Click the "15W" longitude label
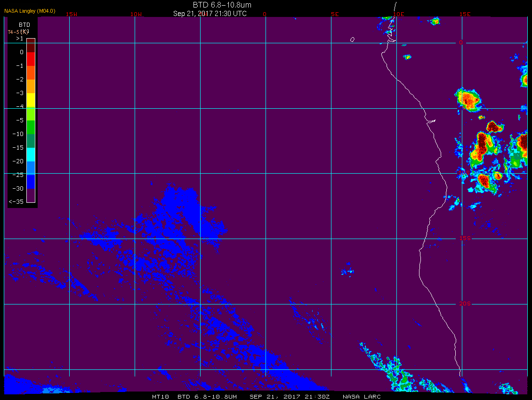The image size is (532, 400). coord(71,14)
